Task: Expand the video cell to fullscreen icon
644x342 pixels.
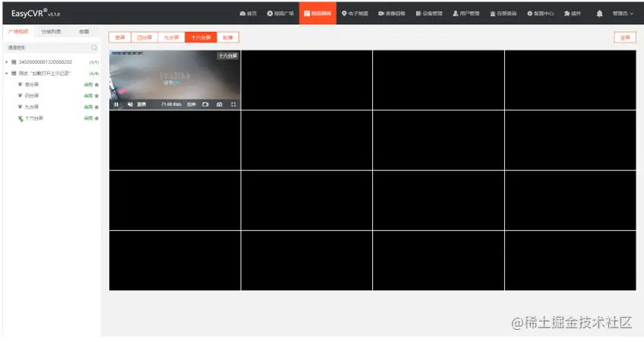Action: [x=233, y=104]
